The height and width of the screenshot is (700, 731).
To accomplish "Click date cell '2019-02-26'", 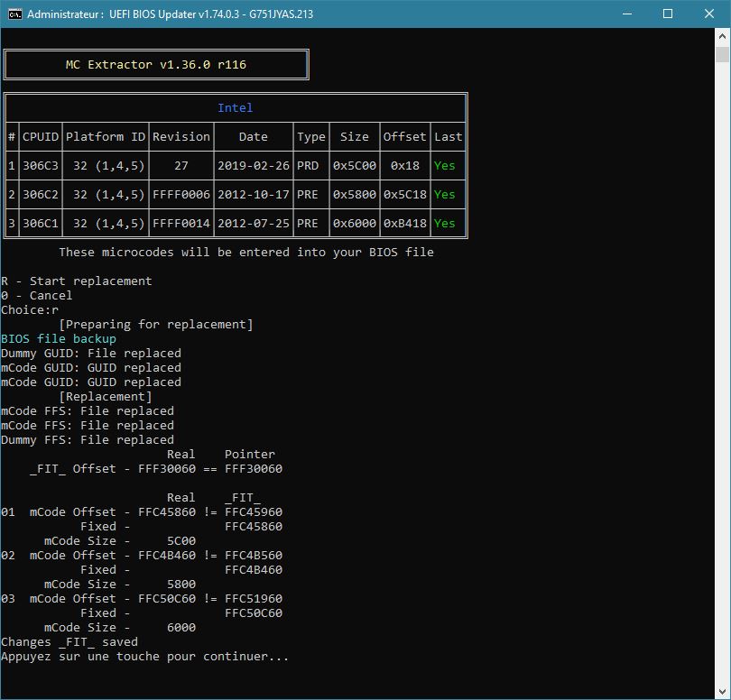I will 254,165.
